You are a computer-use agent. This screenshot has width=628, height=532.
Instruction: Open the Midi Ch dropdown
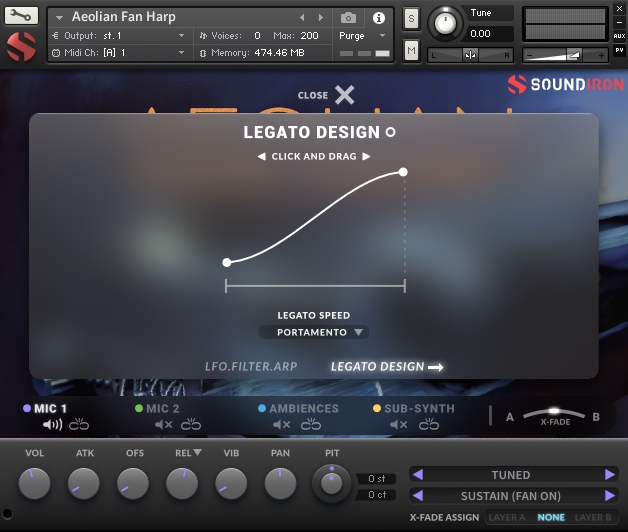(x=118, y=52)
